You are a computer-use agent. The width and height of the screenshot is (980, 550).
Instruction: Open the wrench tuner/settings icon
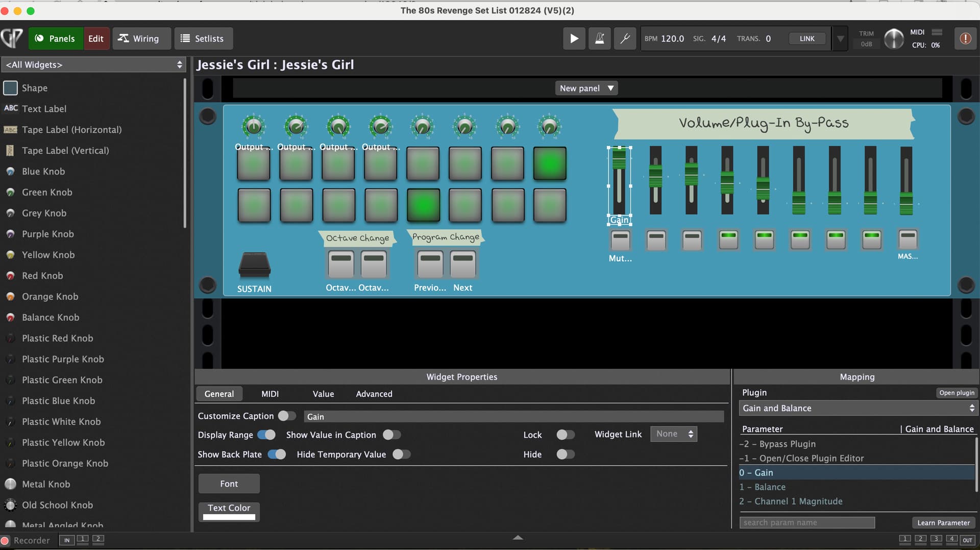coord(625,38)
